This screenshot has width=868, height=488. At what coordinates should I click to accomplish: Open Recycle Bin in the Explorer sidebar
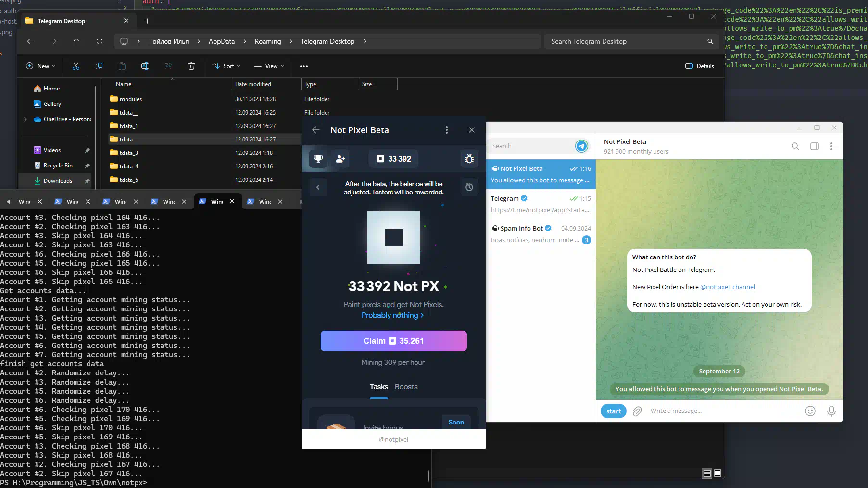53,166
